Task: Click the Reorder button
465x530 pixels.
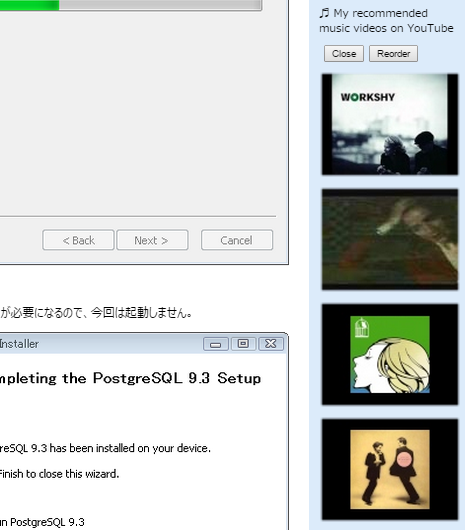Action: 393,54
